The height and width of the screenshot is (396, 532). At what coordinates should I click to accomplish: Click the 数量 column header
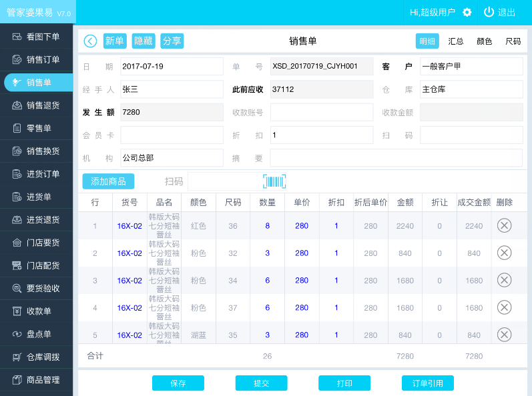[268, 203]
